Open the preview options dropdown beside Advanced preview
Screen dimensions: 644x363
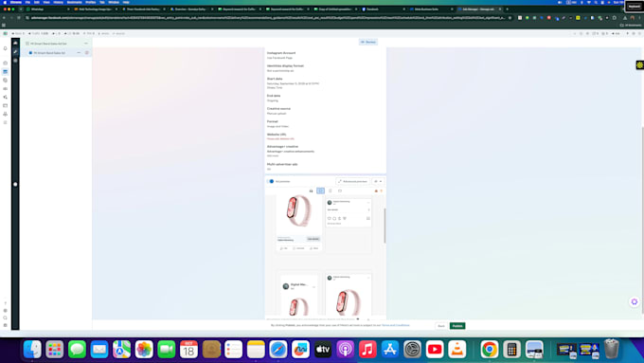click(x=378, y=181)
